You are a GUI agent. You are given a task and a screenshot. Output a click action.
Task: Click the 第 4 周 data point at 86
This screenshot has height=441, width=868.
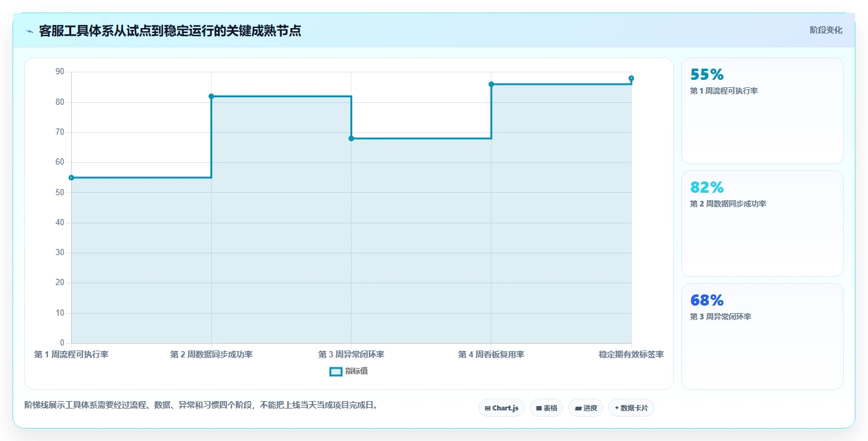(491, 84)
